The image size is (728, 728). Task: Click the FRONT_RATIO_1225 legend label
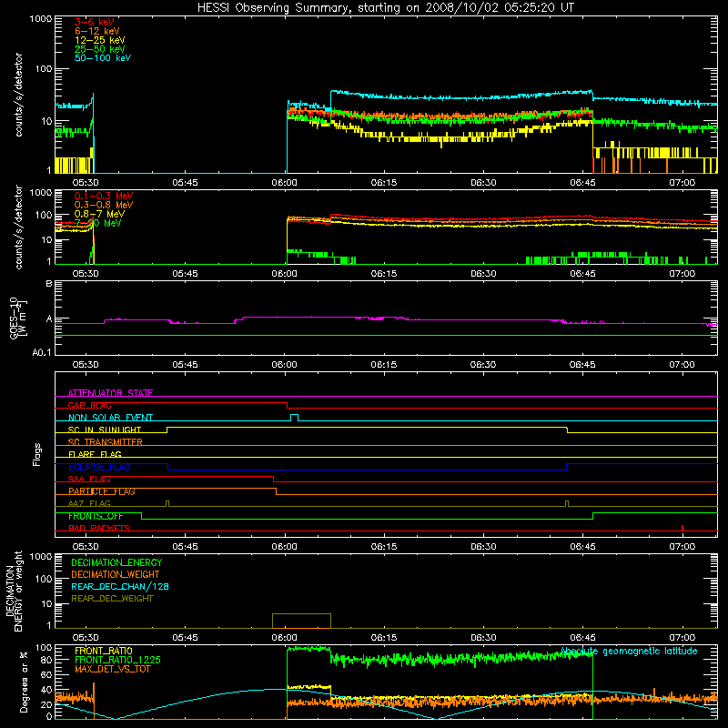(x=118, y=660)
